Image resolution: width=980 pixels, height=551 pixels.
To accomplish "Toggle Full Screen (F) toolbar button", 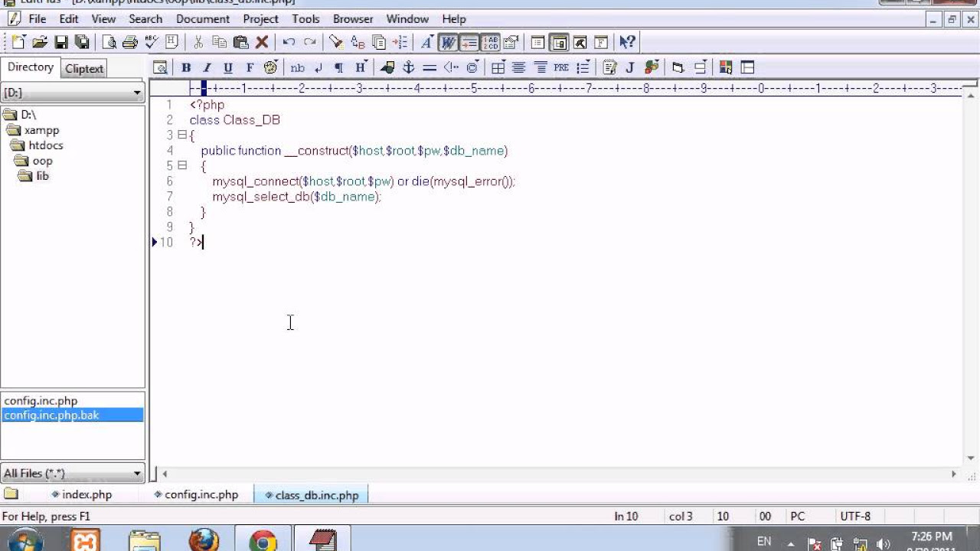I will [601, 42].
